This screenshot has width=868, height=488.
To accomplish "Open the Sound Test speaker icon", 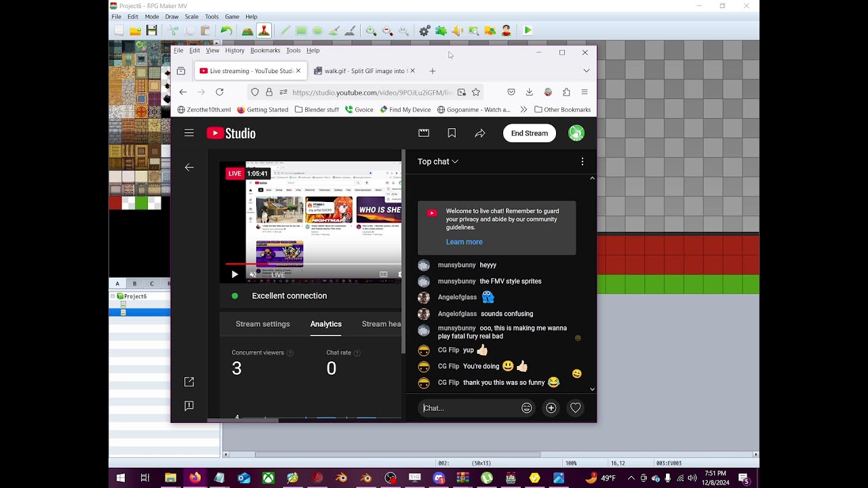I will (457, 30).
